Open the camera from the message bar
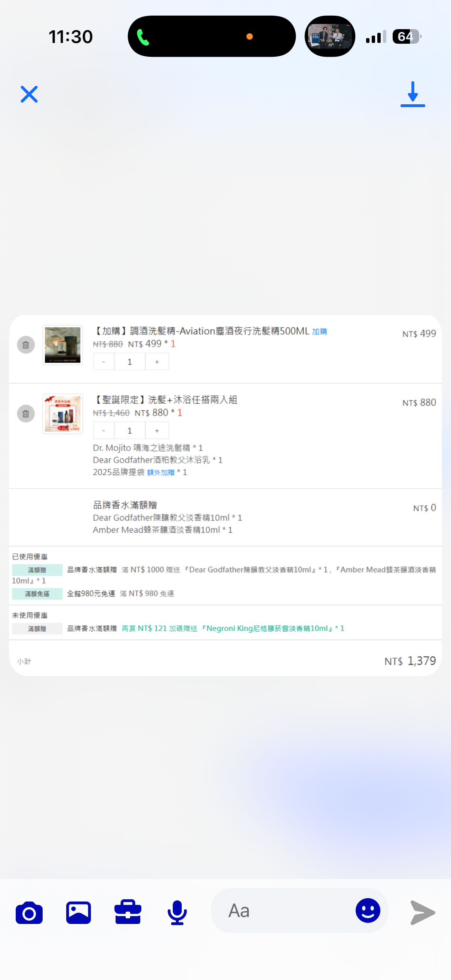 pyautogui.click(x=29, y=912)
